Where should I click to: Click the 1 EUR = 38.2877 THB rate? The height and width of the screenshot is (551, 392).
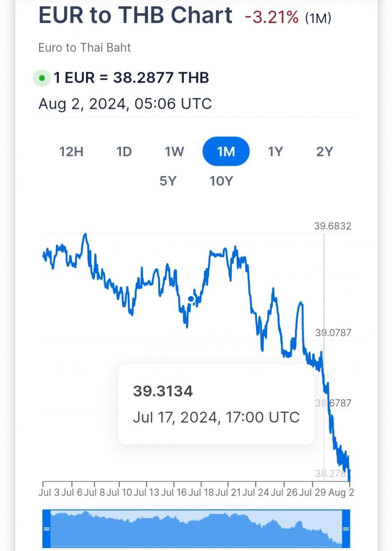pos(131,77)
